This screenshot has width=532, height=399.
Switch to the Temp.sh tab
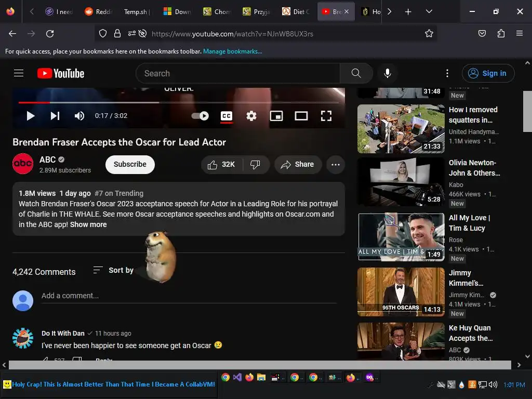(137, 11)
